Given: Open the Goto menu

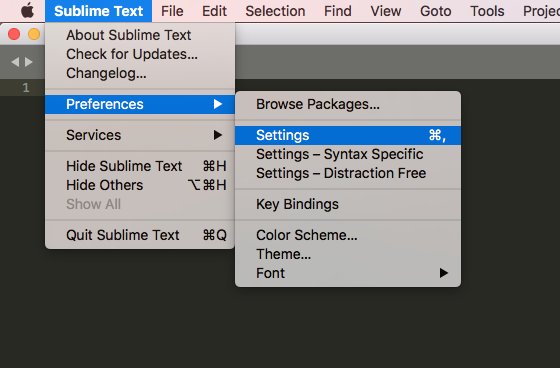Looking at the screenshot, I should coord(435,11).
